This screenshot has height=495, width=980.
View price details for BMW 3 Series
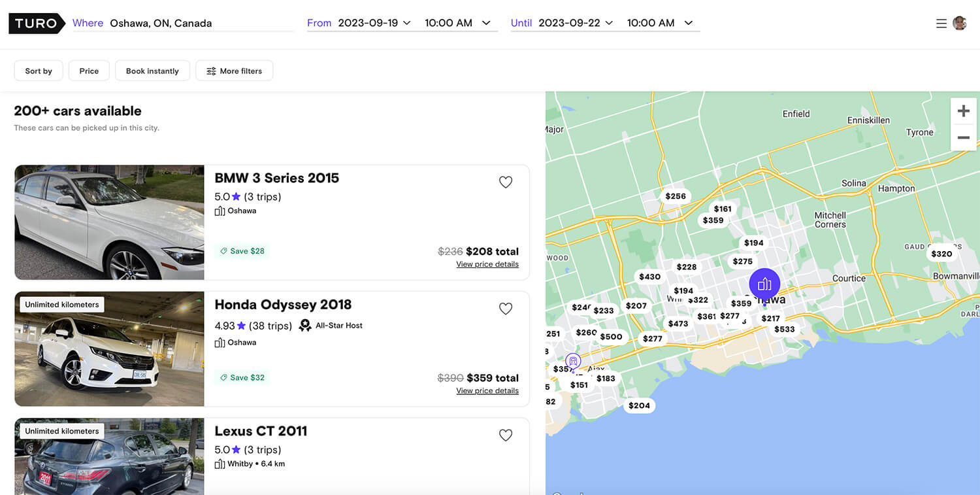coord(487,264)
